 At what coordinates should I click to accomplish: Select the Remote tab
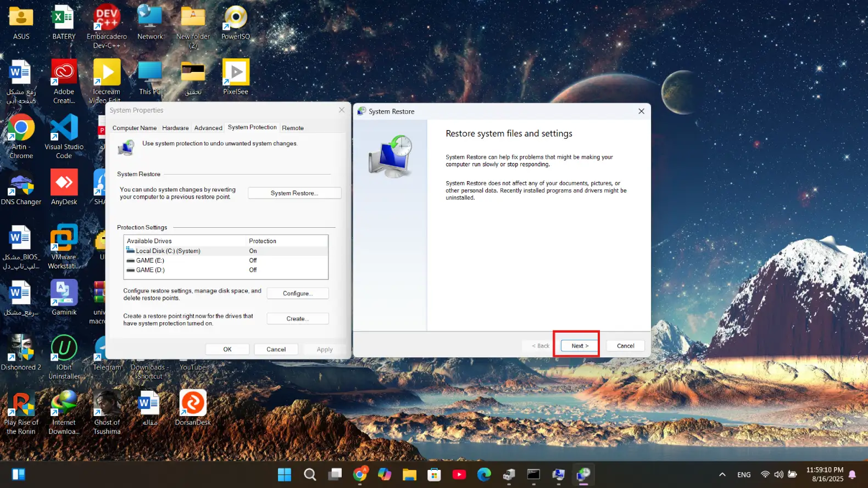coord(293,128)
